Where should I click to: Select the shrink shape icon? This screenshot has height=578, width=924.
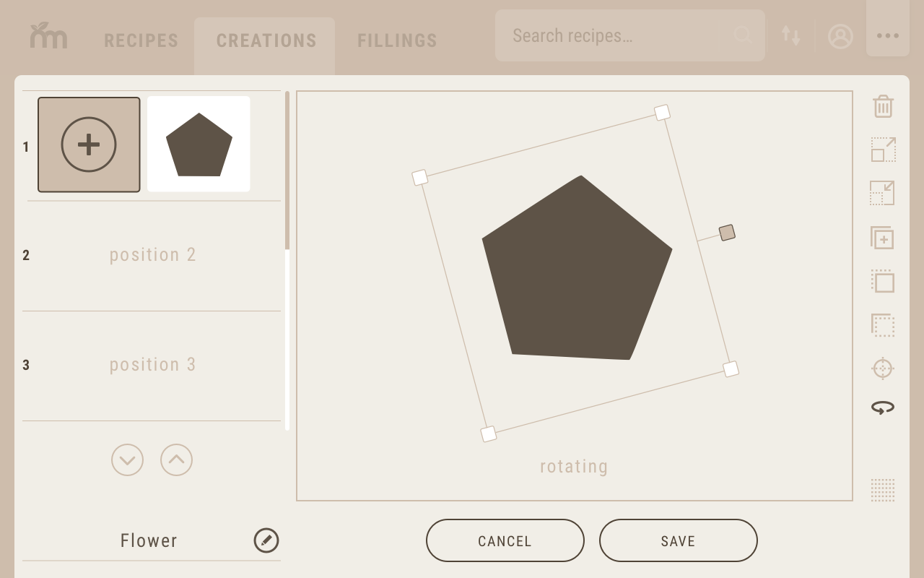coord(883,193)
